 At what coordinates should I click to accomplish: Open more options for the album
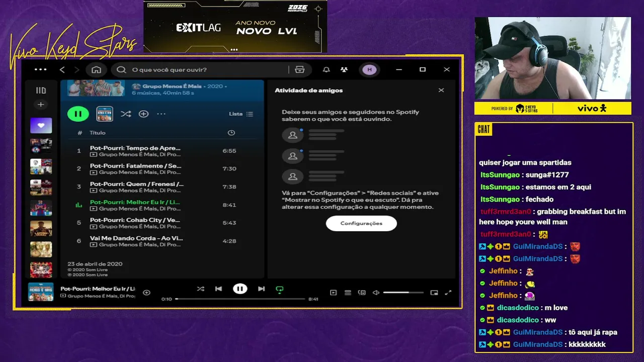[161, 114]
